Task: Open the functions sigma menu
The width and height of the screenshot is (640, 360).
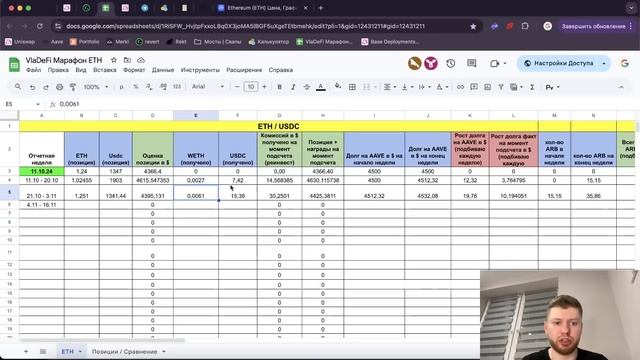Action: (x=532, y=87)
